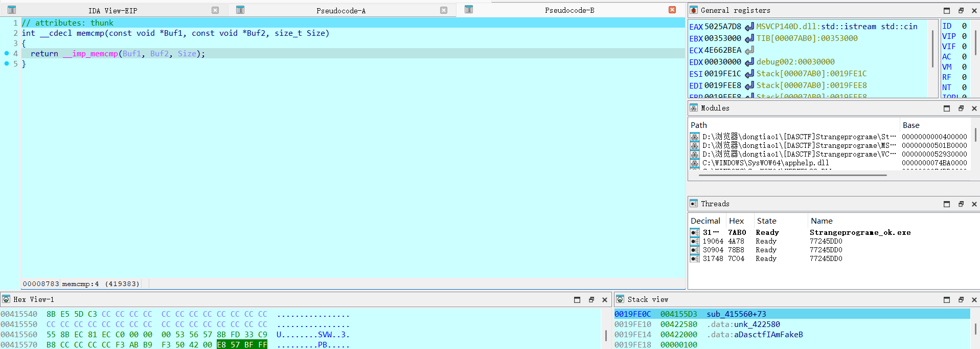980x349 pixels.
Task: Maximize the Hex View-1 panel
Action: click(577, 300)
